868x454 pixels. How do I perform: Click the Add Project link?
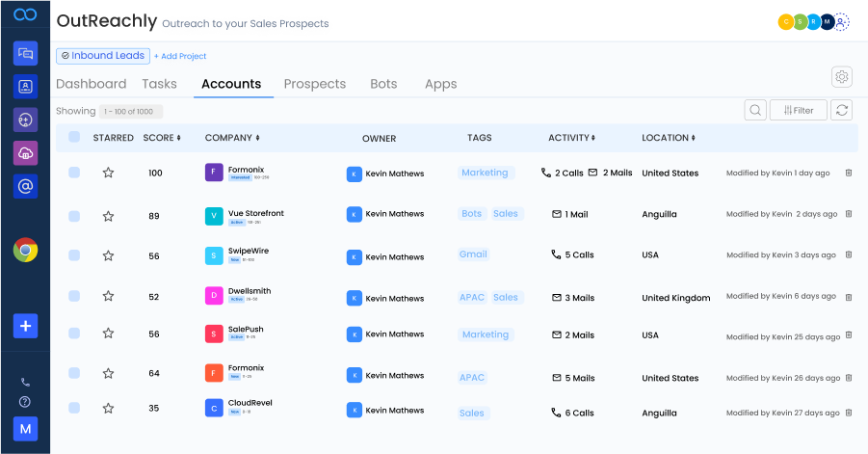[x=180, y=56]
